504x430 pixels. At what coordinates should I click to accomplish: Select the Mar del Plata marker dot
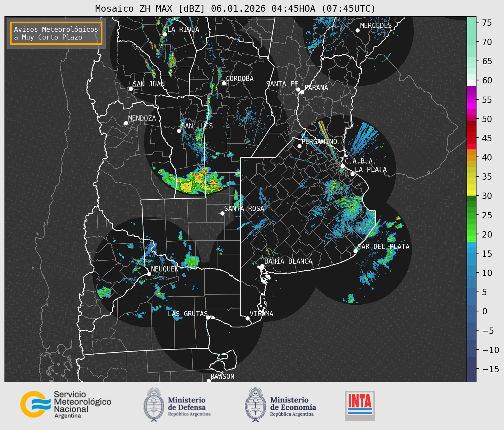pos(356,251)
